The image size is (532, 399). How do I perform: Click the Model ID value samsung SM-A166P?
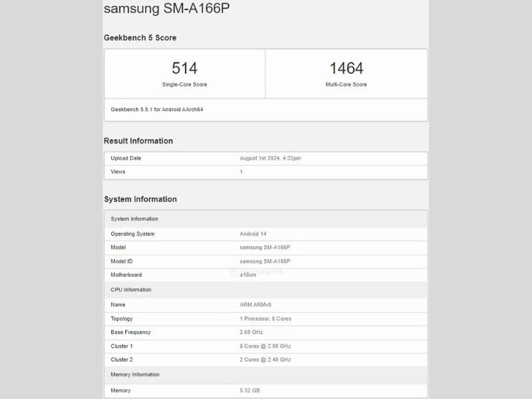coord(265,261)
